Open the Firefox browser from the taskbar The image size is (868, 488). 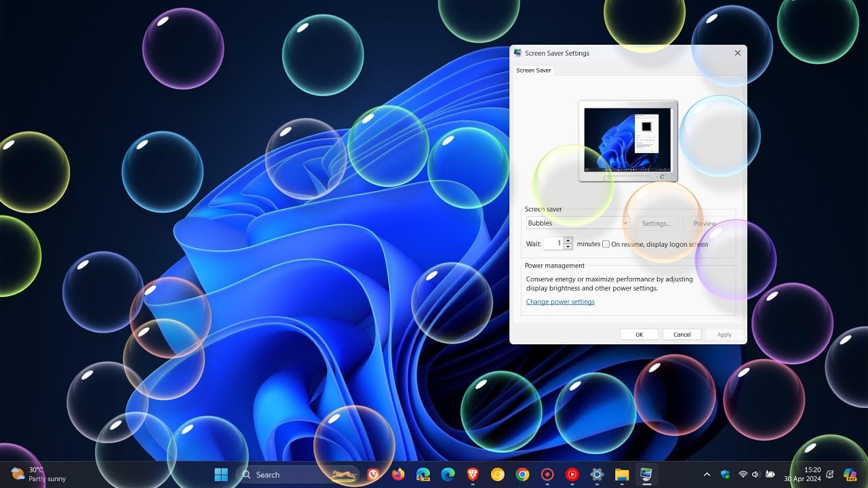(399, 474)
